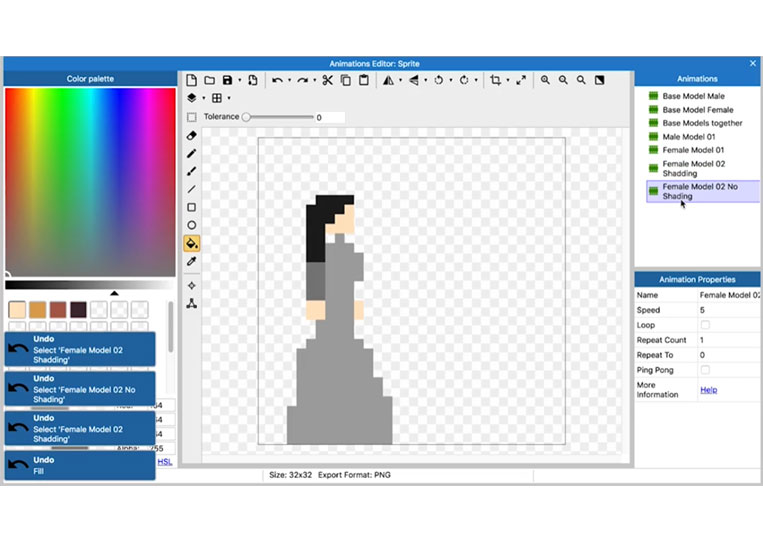
Task: Pick the light peach color swatch
Action: pos(17,309)
